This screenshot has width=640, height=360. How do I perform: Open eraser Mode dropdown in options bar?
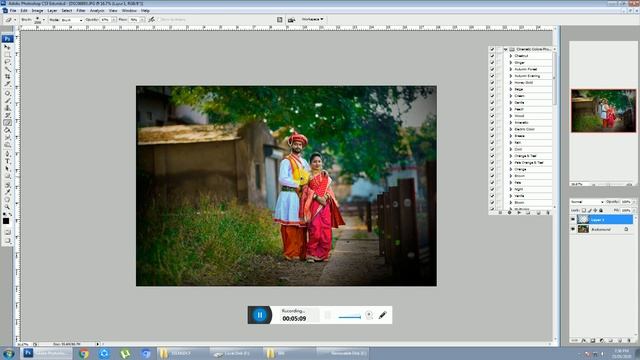72,20
